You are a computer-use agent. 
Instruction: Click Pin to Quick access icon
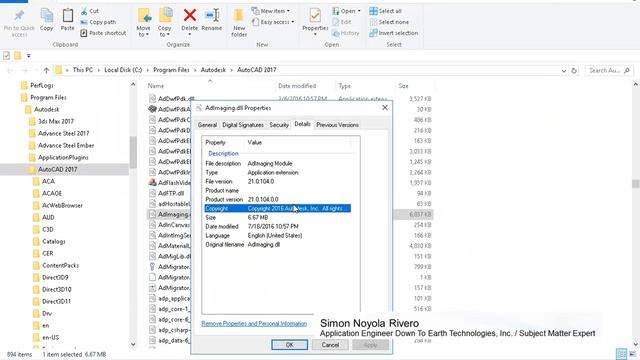coord(19,16)
